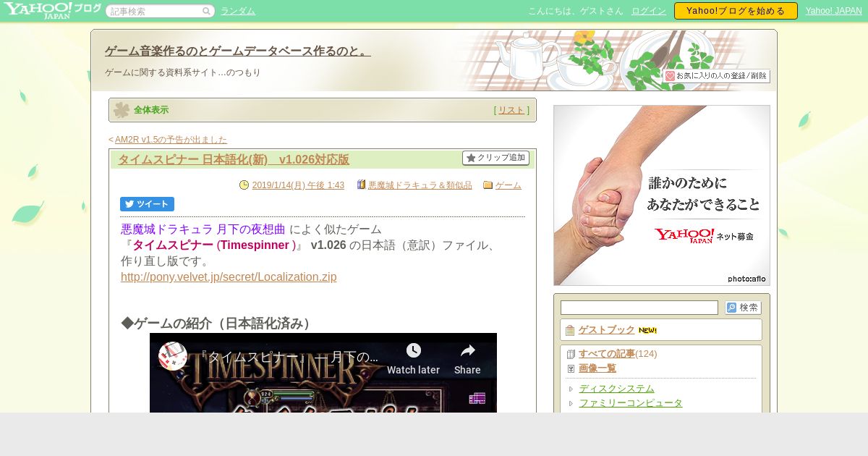The height and width of the screenshot is (456, 868).
Task: Open the Yahoo! ネット募金 ad banner
Action: 662,195
